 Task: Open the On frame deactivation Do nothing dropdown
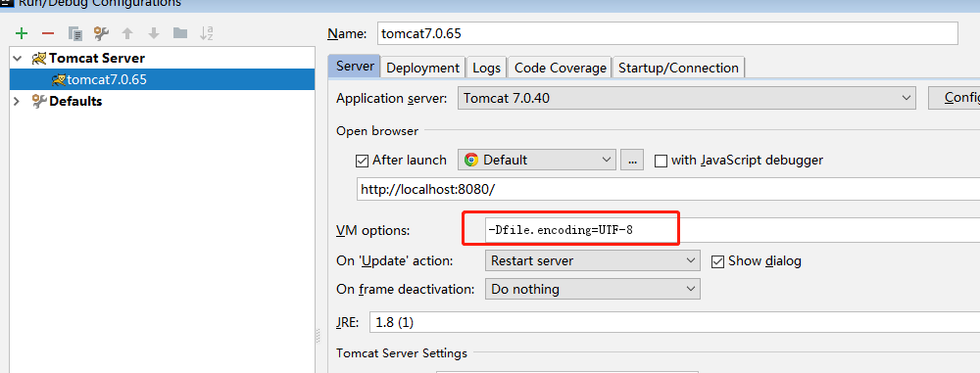pos(593,289)
